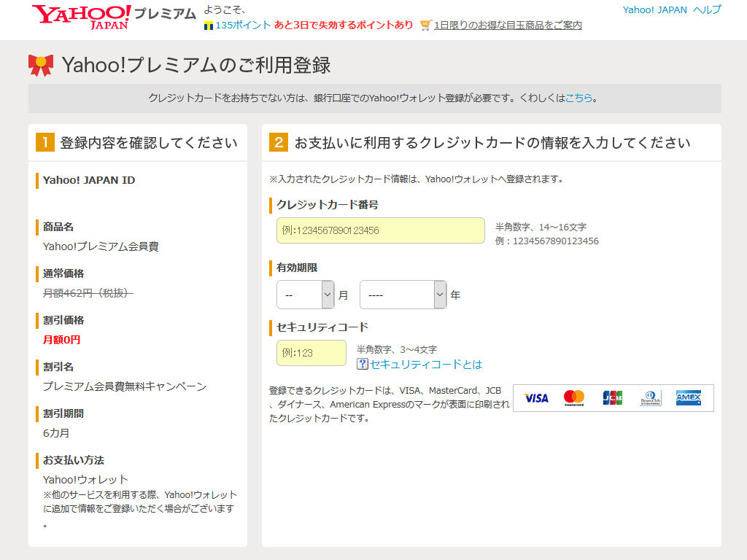Click the Yahoo! JAPAN ID label
747x560 pixels.
tap(89, 180)
